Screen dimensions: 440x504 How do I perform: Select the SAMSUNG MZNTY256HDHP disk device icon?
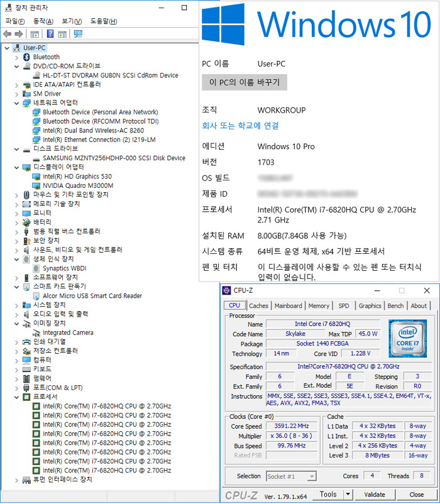coord(36,158)
